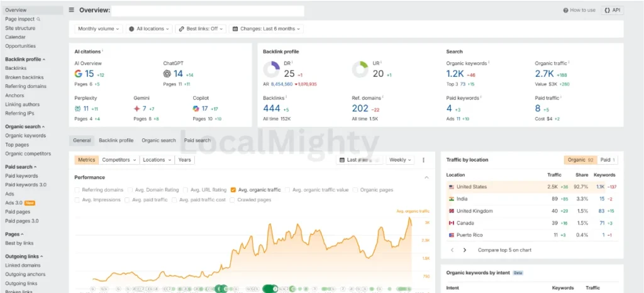Click the hamburger menu icon beside Overview

pyautogui.click(x=71, y=10)
